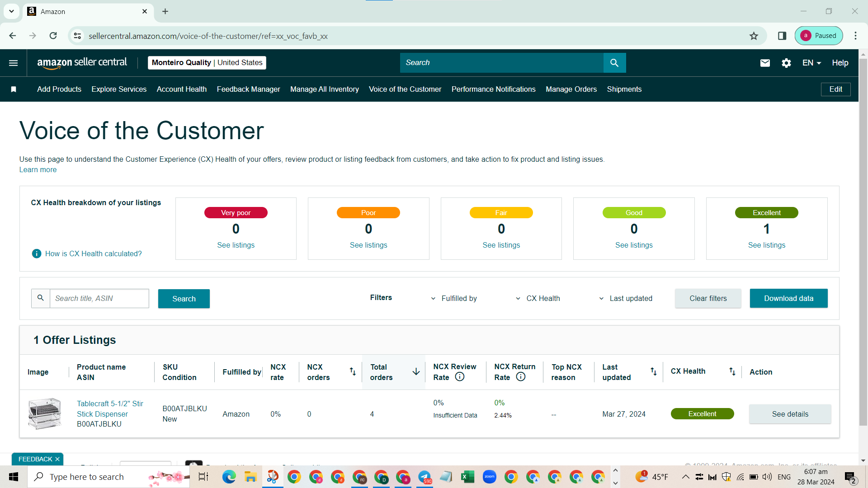Open Windows Start menu
The width and height of the screenshot is (868, 488).
point(14,477)
